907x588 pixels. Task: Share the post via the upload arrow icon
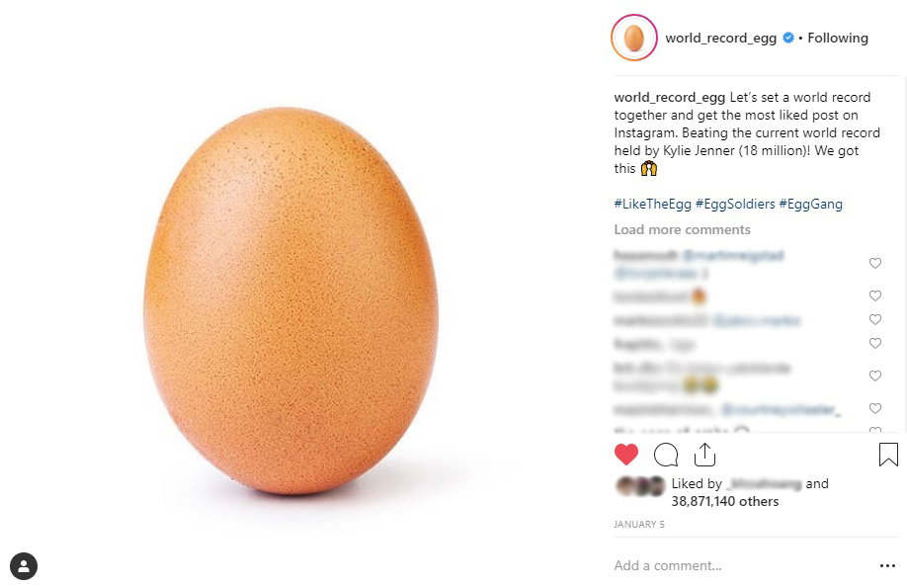704,455
